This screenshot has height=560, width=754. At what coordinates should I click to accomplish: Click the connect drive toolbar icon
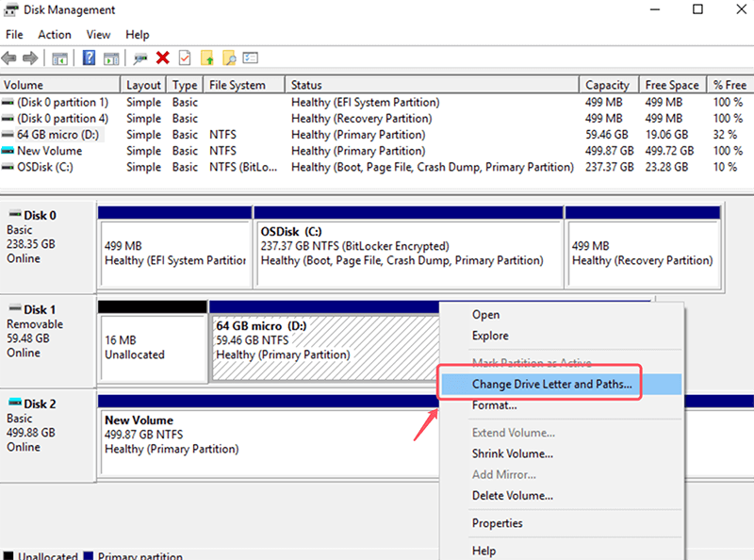tap(140, 58)
